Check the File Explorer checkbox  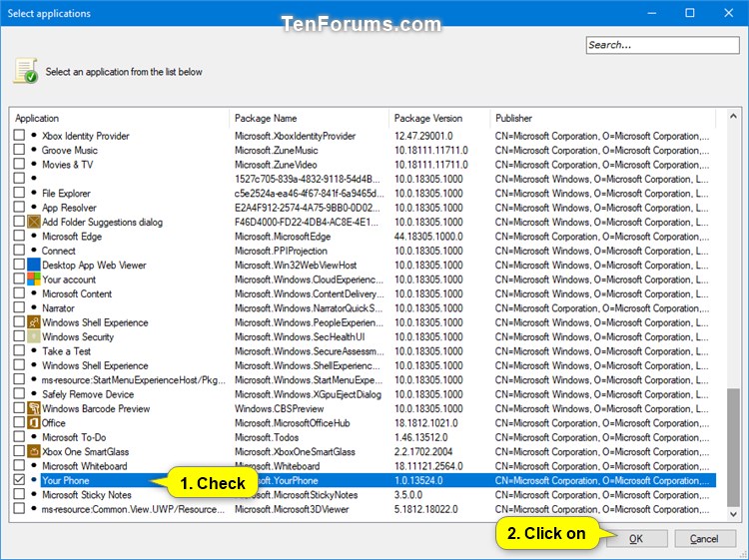coord(19,193)
